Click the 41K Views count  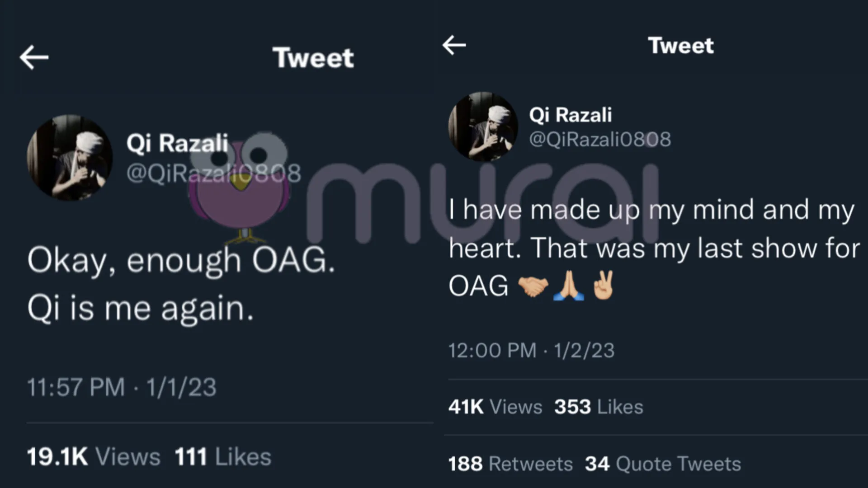[x=495, y=407]
